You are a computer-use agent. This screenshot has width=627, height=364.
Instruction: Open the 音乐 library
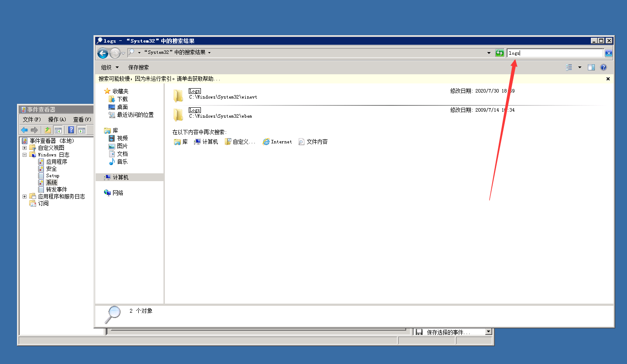click(118, 162)
